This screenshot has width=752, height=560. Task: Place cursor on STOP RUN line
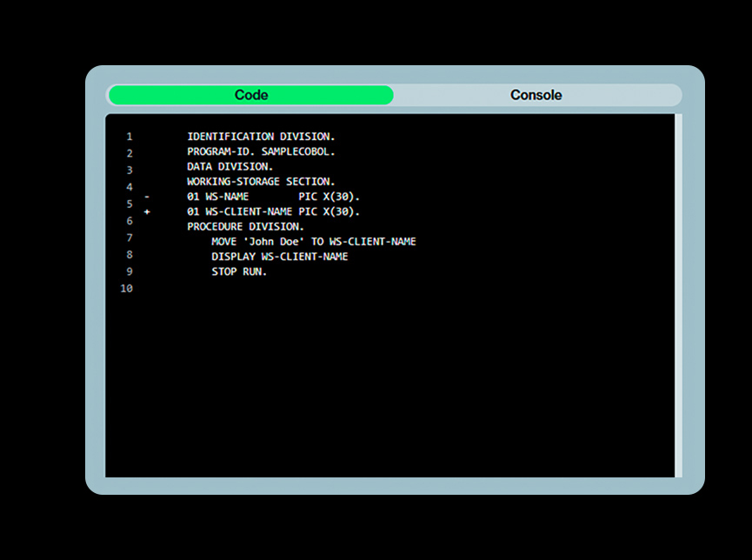pos(239,271)
